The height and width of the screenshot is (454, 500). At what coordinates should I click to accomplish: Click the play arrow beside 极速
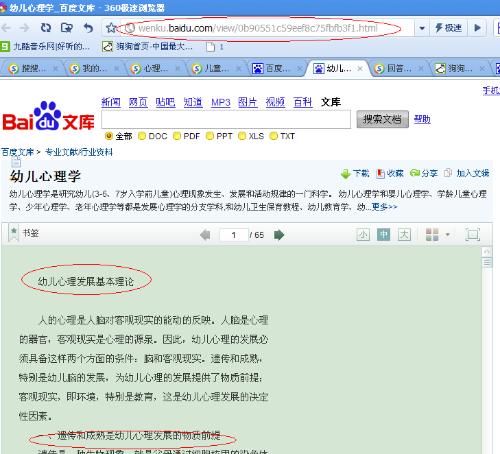pos(477,28)
